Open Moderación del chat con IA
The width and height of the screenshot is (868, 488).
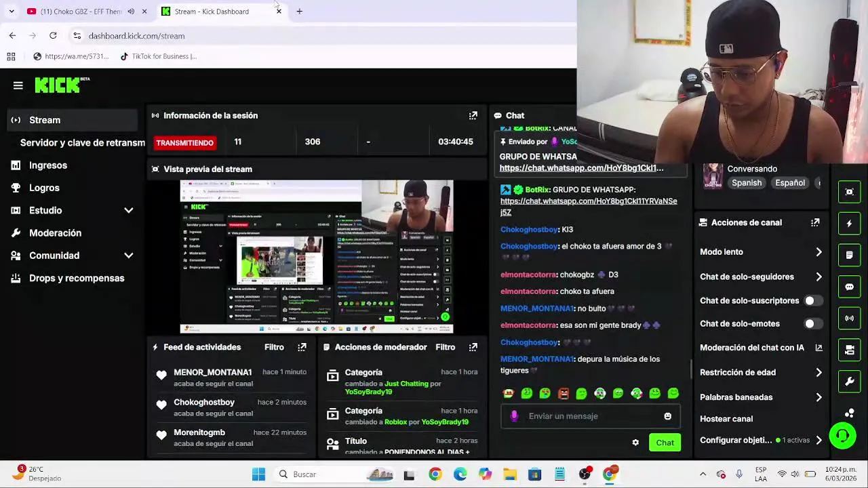click(761, 348)
